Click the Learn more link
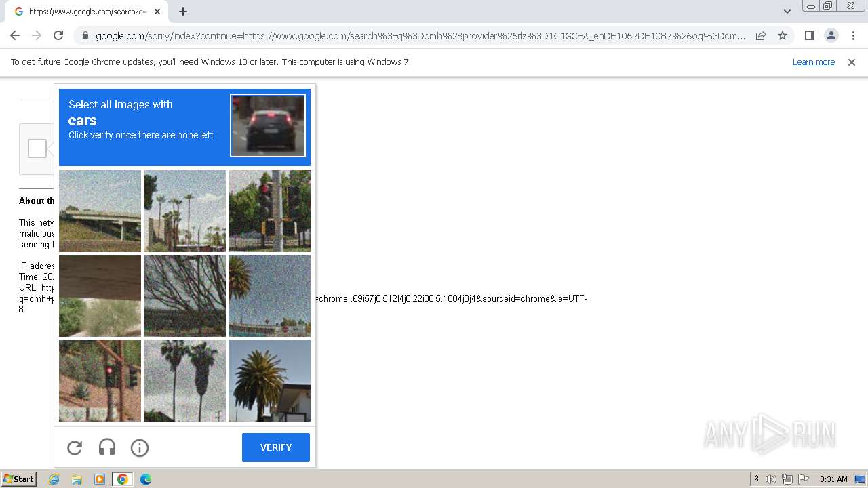Image resolution: width=868 pixels, height=488 pixels. pos(814,62)
